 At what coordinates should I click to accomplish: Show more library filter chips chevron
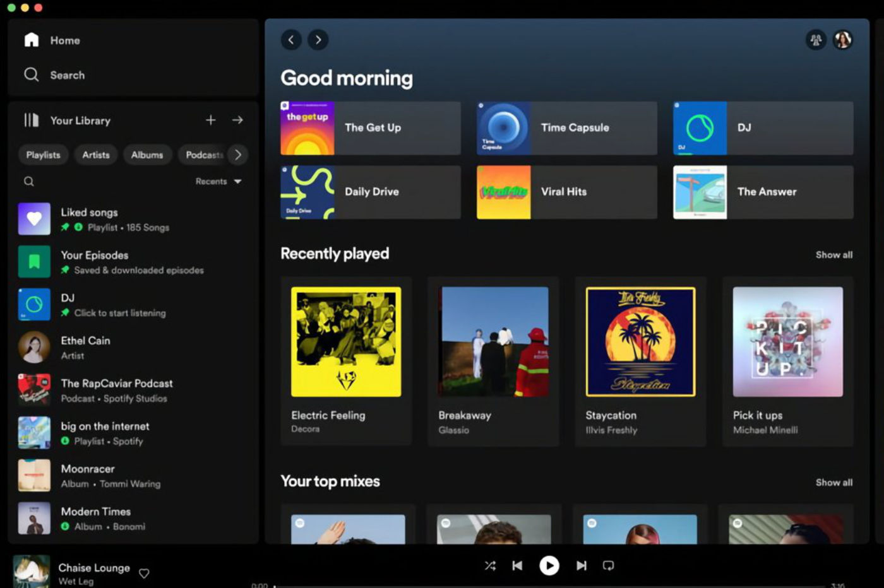click(237, 155)
